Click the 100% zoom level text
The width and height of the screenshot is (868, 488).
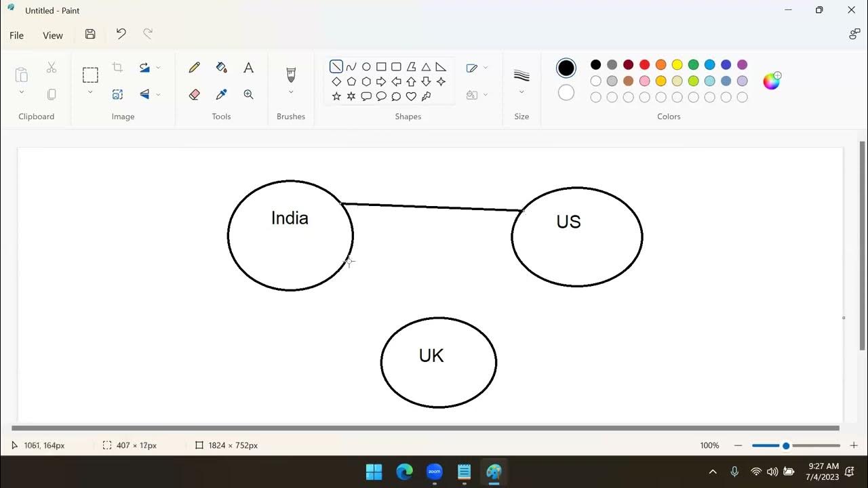click(709, 445)
